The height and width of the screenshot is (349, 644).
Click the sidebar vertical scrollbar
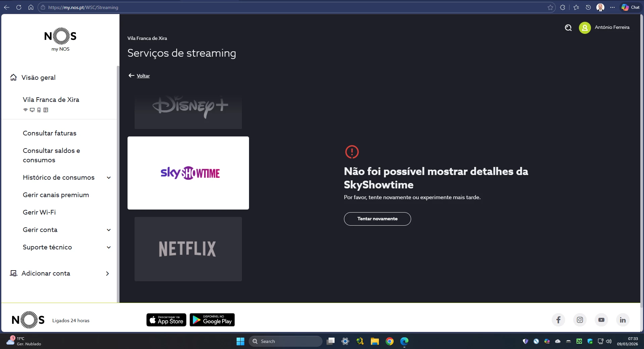pos(118,184)
